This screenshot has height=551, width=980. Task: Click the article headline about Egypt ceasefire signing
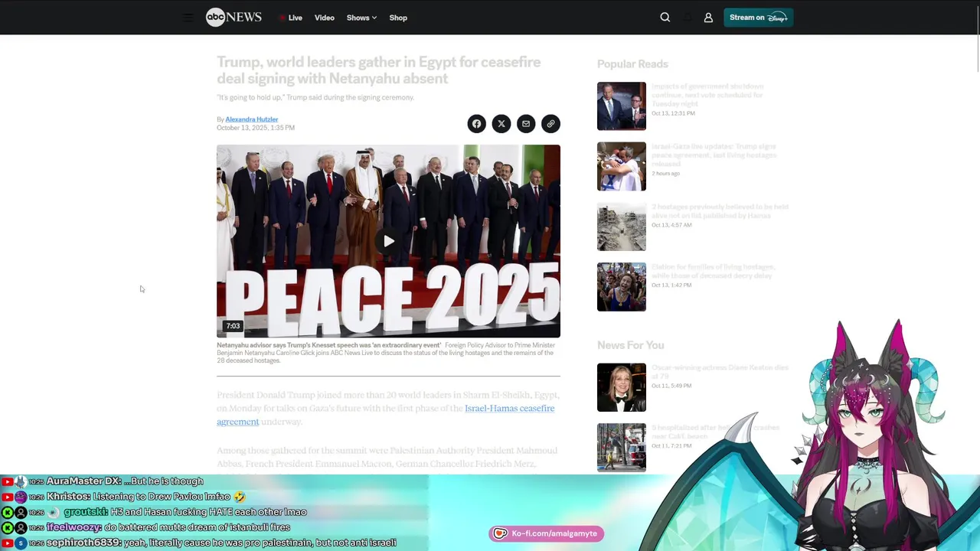click(379, 70)
